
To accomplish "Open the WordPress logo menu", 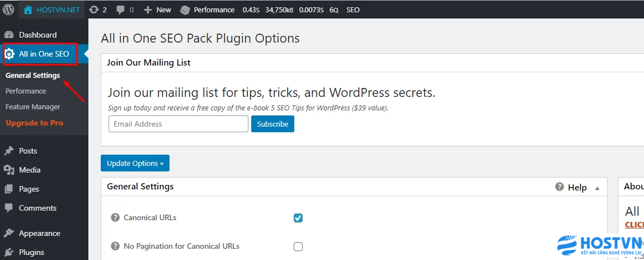I will pyautogui.click(x=8, y=10).
